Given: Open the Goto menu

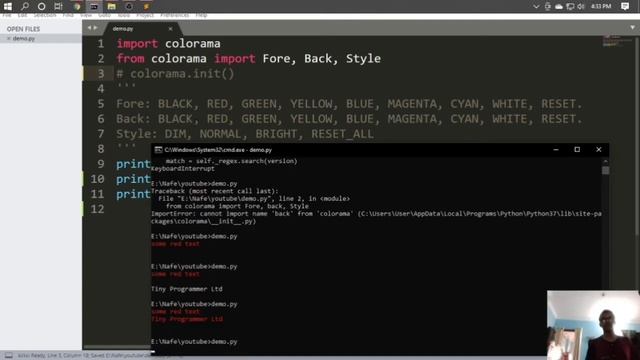Looking at the screenshot, I should pyautogui.click(x=104, y=15).
